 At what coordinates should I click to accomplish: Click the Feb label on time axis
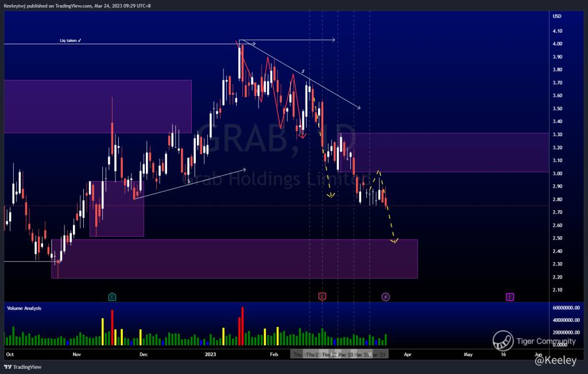coord(274,354)
